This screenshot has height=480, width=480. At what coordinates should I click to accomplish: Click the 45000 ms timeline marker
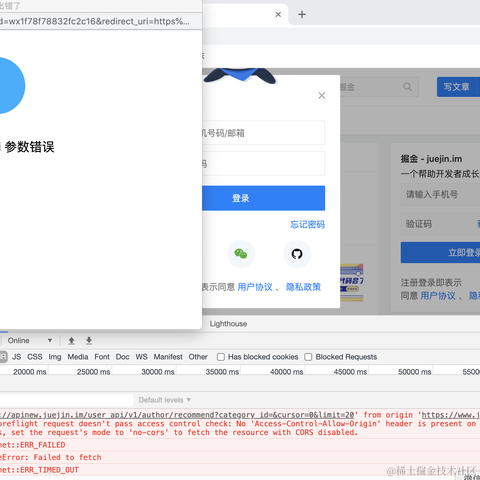350,372
